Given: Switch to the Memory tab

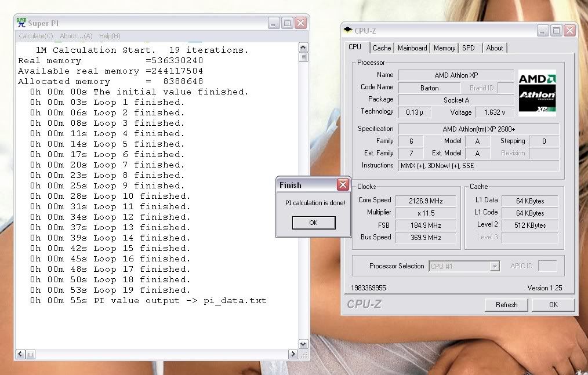Looking at the screenshot, I should coord(444,48).
